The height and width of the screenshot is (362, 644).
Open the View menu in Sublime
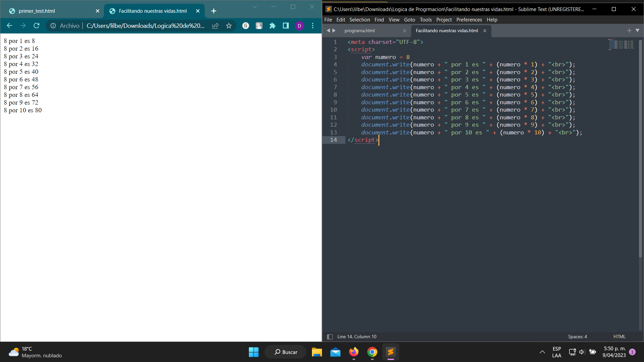pos(394,20)
